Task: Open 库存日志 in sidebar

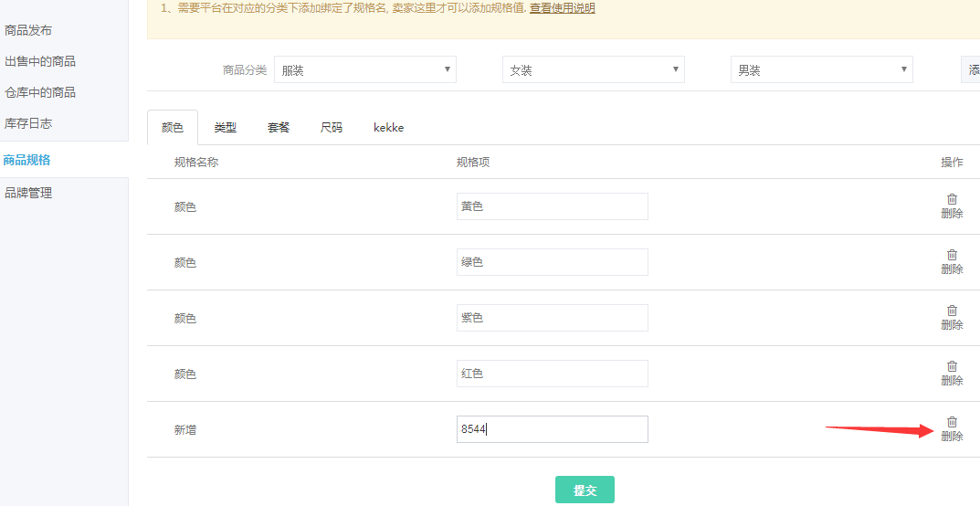Action: point(28,123)
